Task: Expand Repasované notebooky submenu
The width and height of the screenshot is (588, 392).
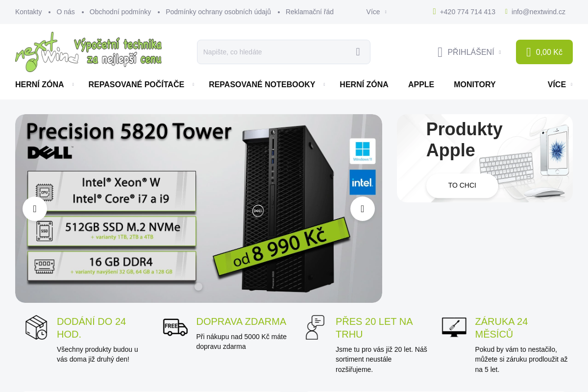Action: coord(324,85)
